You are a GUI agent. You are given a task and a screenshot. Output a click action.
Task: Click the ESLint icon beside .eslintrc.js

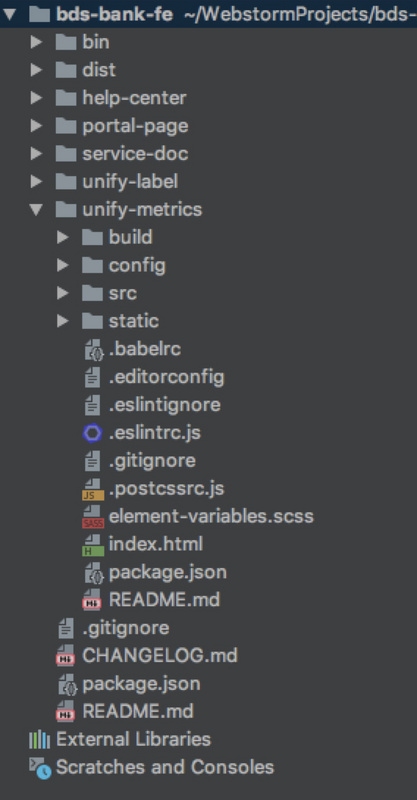tap(92, 433)
